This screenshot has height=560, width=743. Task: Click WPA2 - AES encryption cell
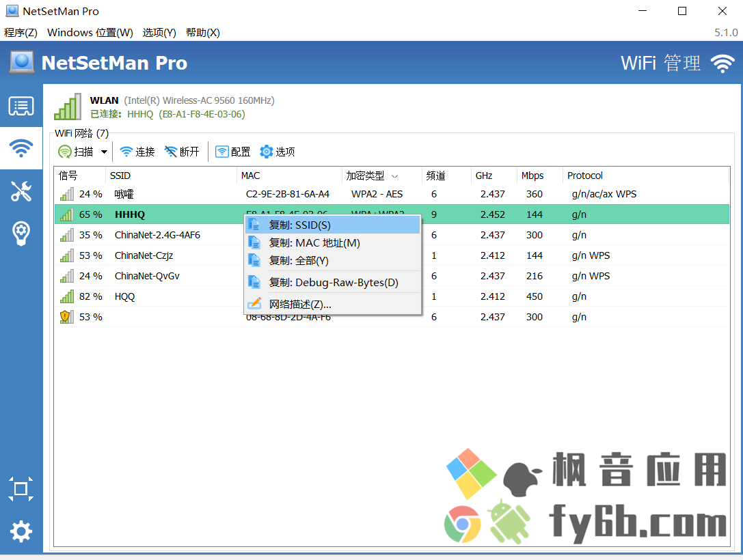coord(377,194)
